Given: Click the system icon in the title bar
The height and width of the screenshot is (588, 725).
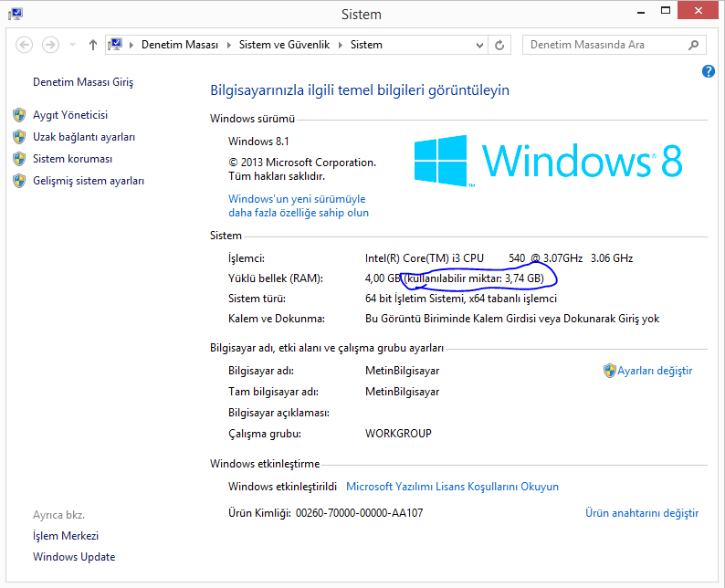Looking at the screenshot, I should [16, 14].
